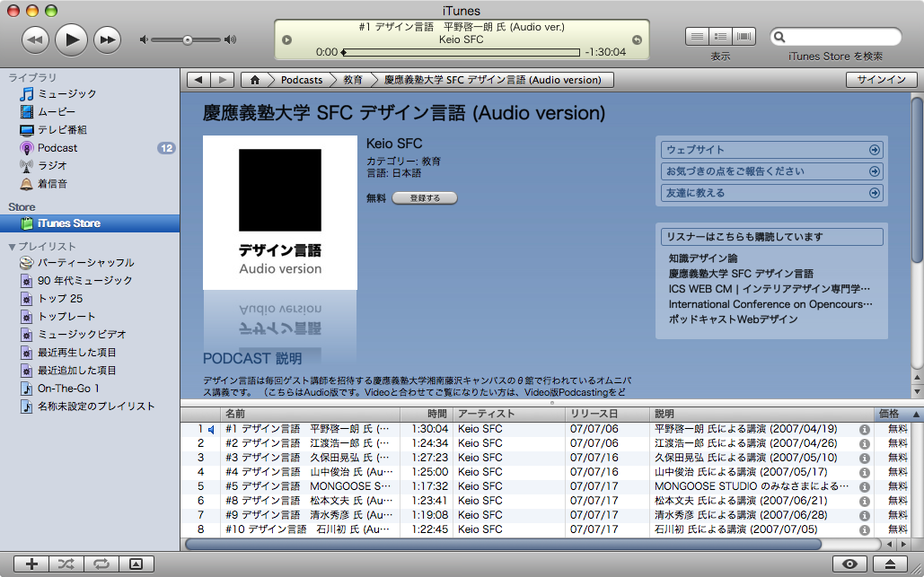
Task: Toggle repeat playback mode
Action: (101, 564)
